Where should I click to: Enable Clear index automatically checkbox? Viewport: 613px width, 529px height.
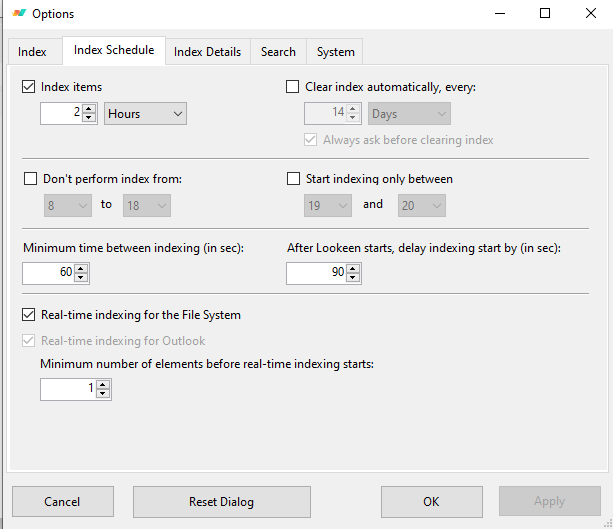292,86
